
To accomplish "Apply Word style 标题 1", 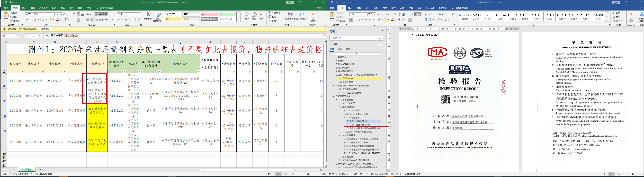I will (x=488, y=16).
